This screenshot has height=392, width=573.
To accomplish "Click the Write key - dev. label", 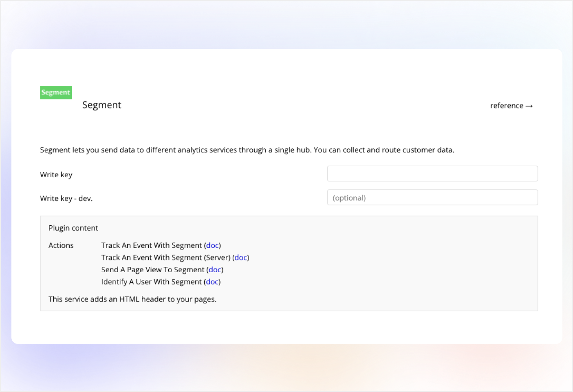I will 66,198.
